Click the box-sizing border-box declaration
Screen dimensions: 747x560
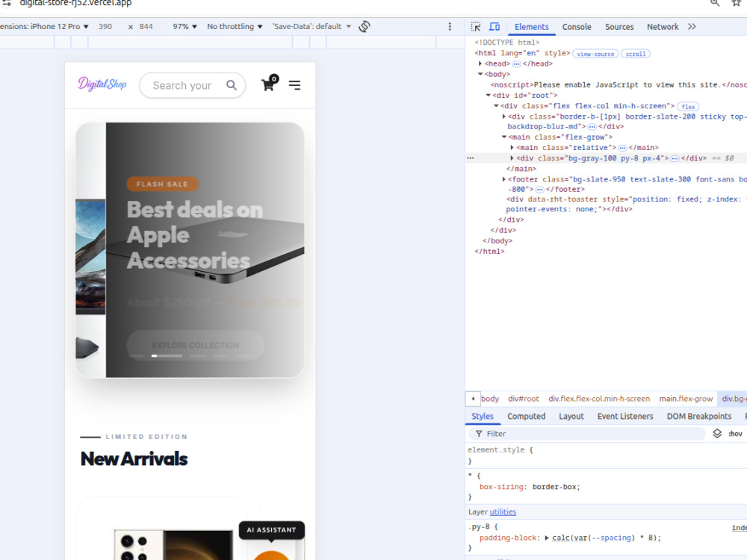click(x=530, y=487)
